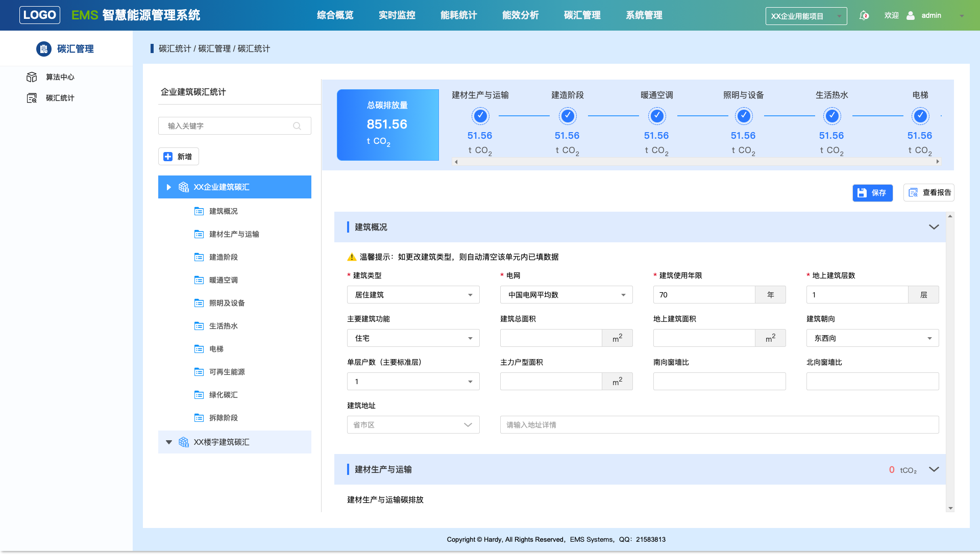Expand the XX楼宇建筑碳汇 tree node

click(169, 442)
